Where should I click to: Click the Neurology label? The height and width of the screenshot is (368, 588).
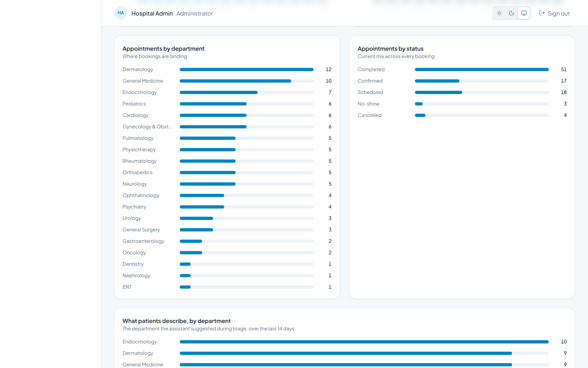[135, 184]
